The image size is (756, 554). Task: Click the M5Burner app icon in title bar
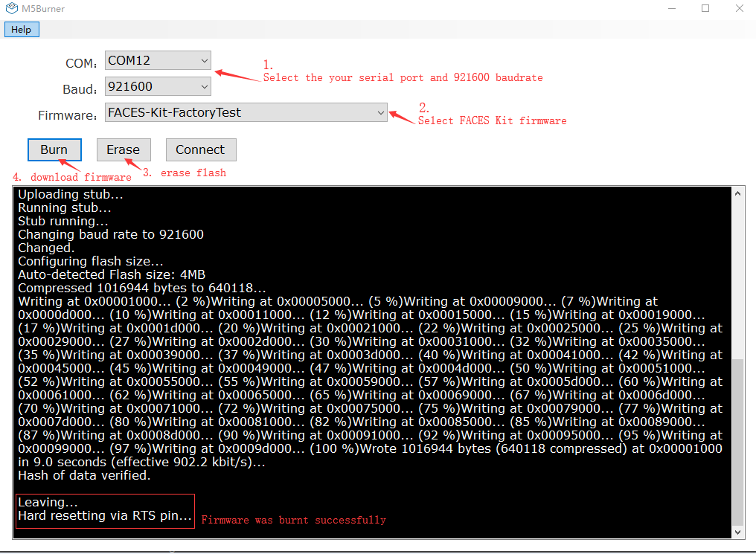pyautogui.click(x=12, y=8)
